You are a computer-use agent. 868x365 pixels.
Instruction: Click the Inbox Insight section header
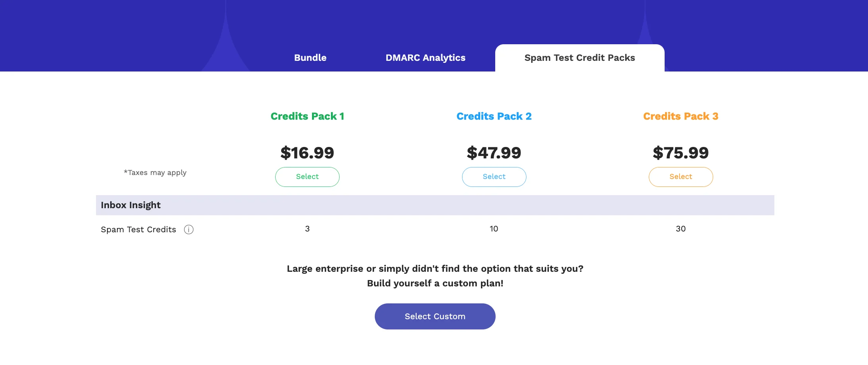435,205
